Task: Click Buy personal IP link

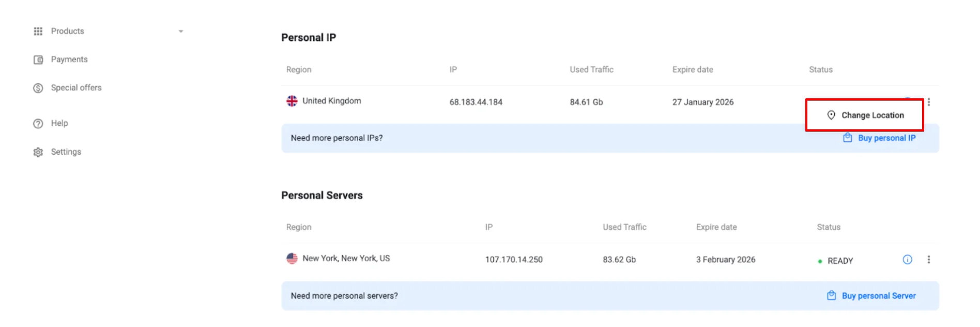Action: tap(886, 138)
